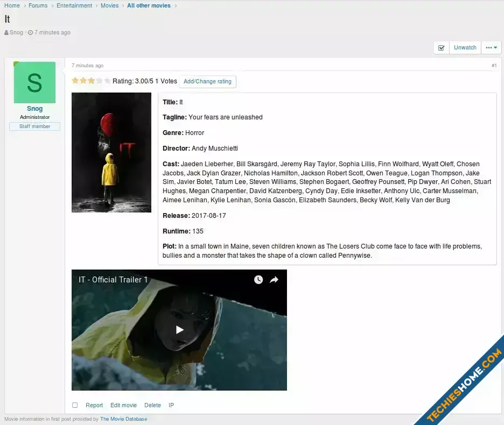The width and height of the screenshot is (504, 425).
Task: Click the Watch Later clock icon on trailer
Action: click(258, 280)
